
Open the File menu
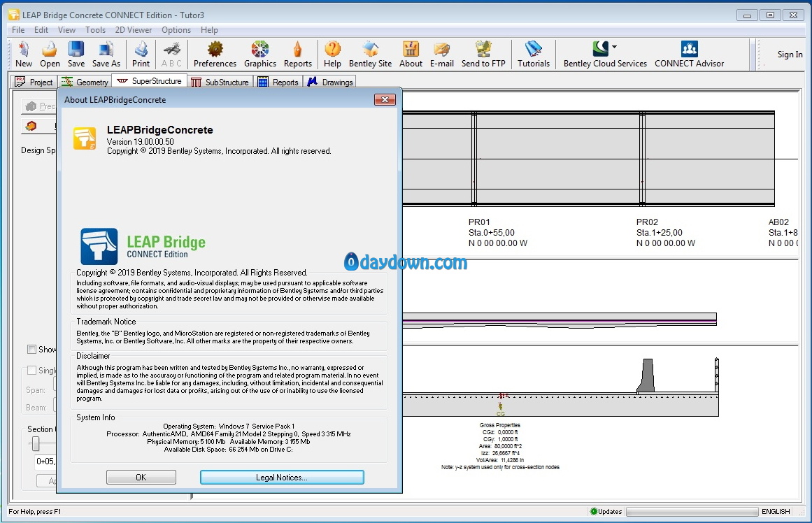pyautogui.click(x=18, y=30)
